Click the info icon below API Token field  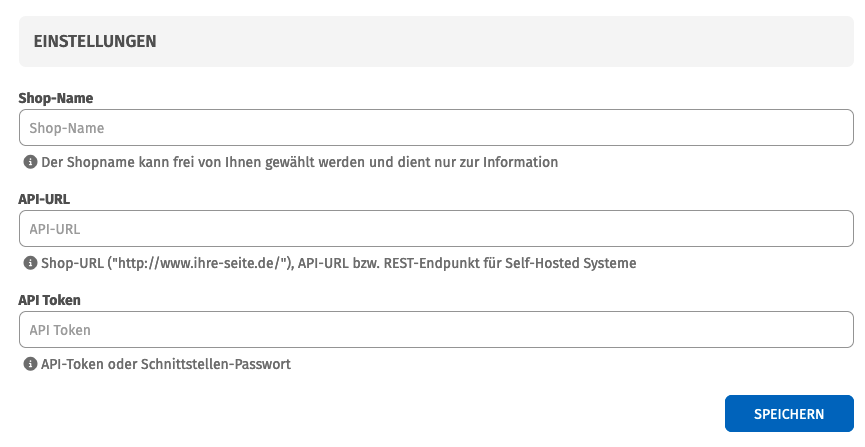(x=30, y=365)
